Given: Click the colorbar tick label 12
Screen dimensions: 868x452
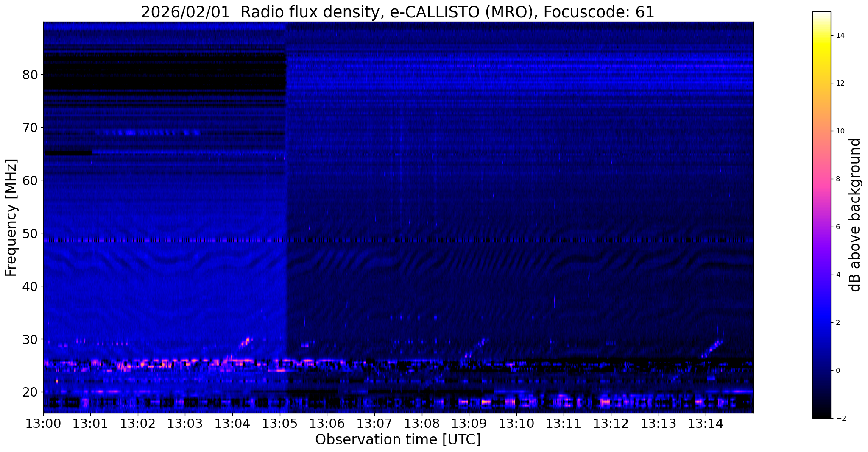Looking at the screenshot, I should click(x=840, y=83).
